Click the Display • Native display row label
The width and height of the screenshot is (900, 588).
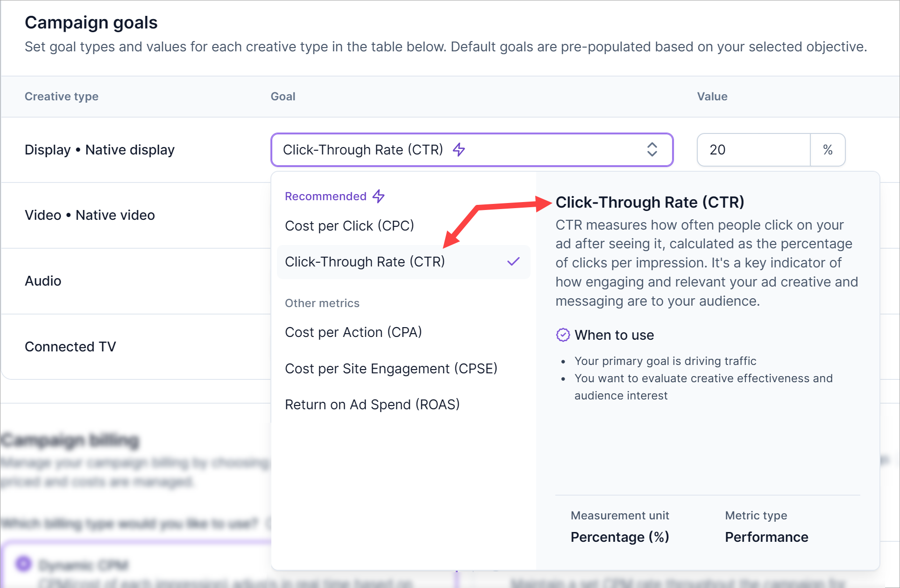point(99,150)
